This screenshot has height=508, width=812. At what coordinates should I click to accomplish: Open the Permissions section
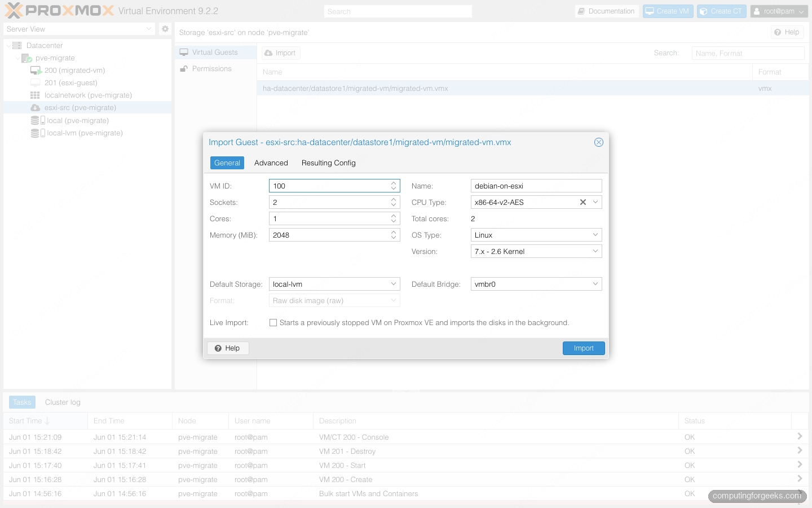click(x=215, y=69)
